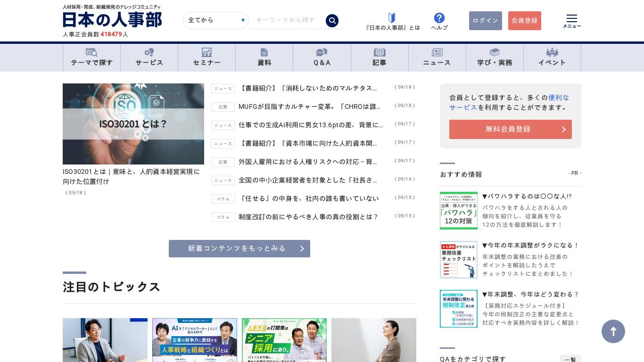Click the サービス nav icon
This screenshot has height=362, width=644.
pyautogui.click(x=149, y=52)
